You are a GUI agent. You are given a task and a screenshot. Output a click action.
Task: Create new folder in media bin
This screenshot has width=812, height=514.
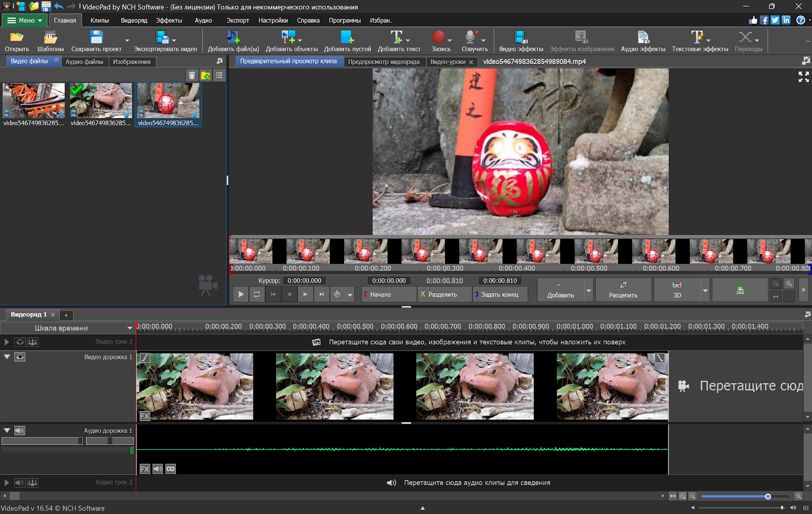206,76
